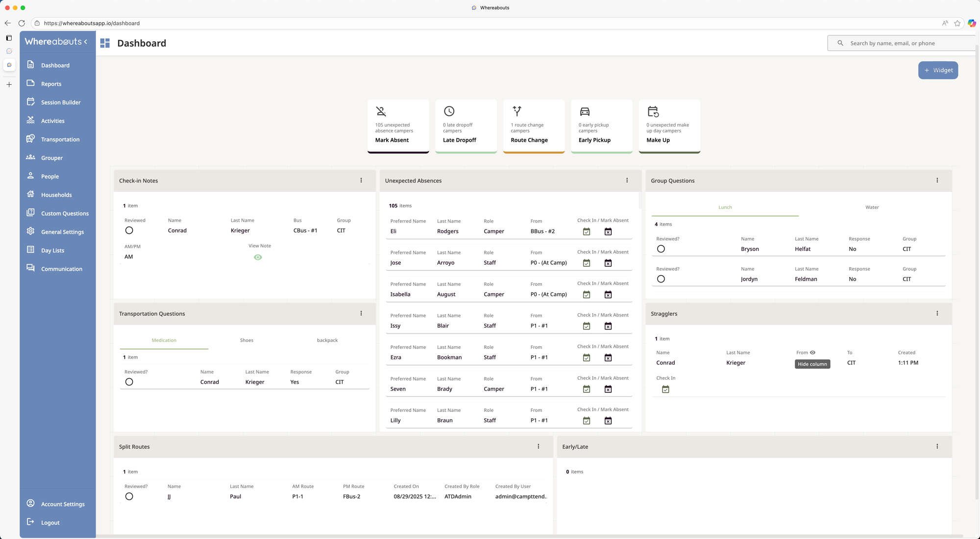The image size is (980, 539).
Task: Hide the Stragglers From column
Action: 812,353
